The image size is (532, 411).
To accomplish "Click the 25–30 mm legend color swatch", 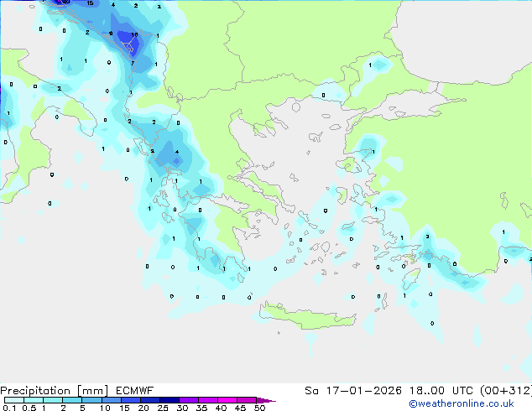I will pos(170,400).
